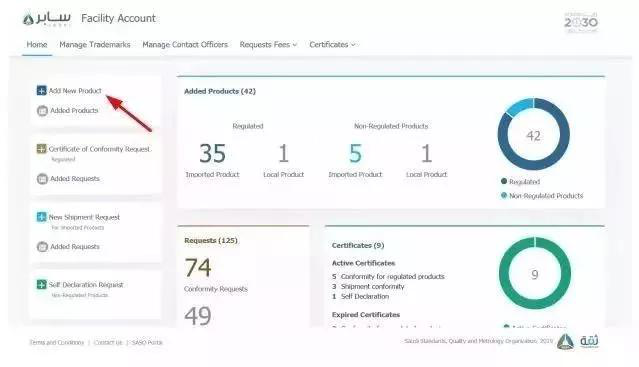Image resolution: width=639 pixels, height=367 pixels.
Task: Open the Terms and Conditions link
Action: point(57,342)
